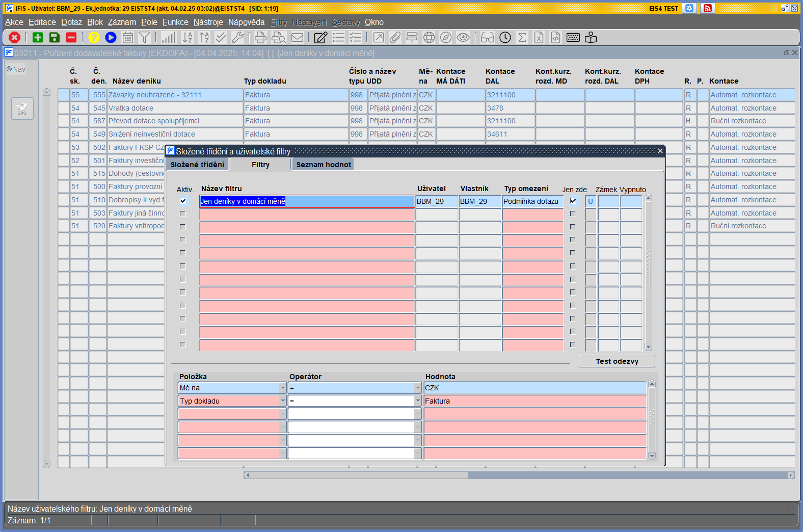Image resolution: width=803 pixels, height=532 pixels.
Task: Open the yellow question mark help icon
Action: click(94, 37)
